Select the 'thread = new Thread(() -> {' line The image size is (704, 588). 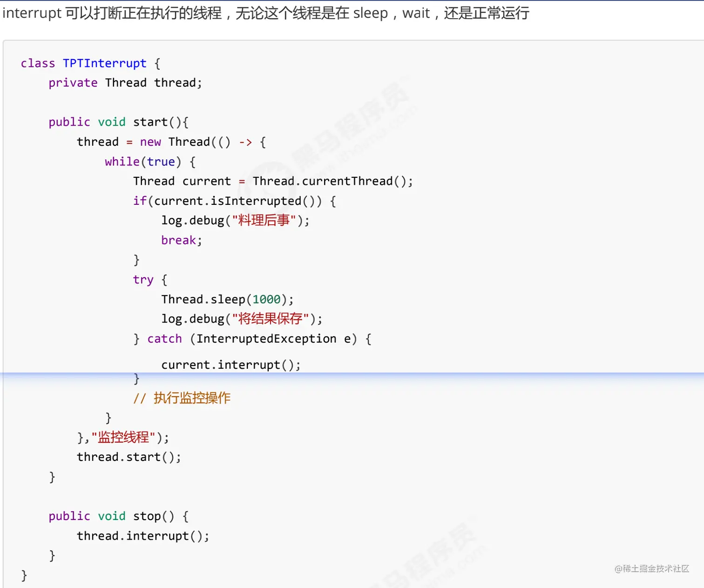[x=171, y=142]
